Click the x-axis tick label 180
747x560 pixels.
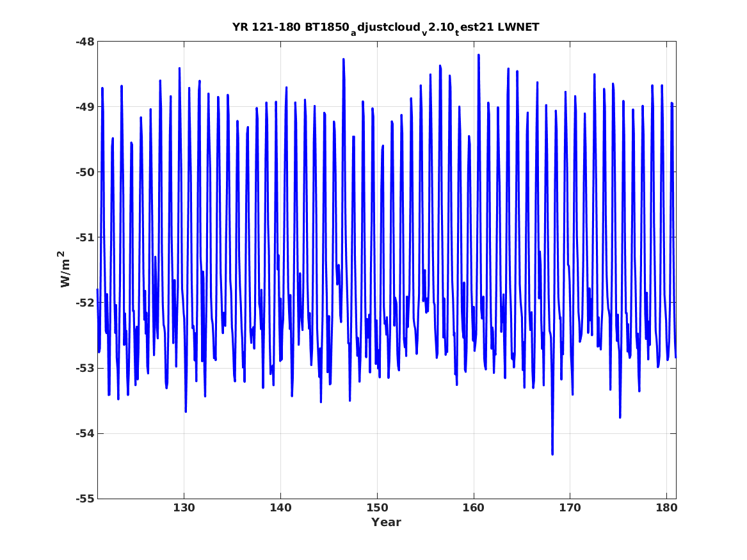(x=666, y=508)
